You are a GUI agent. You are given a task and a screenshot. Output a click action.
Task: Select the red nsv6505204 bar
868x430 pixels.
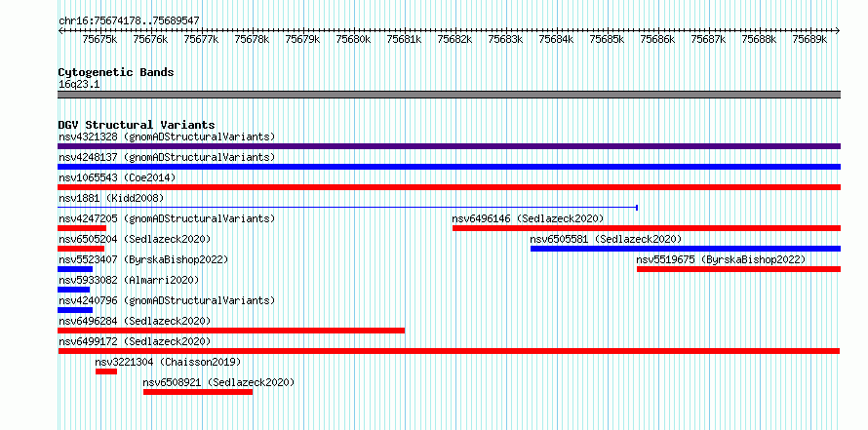pos(81,249)
